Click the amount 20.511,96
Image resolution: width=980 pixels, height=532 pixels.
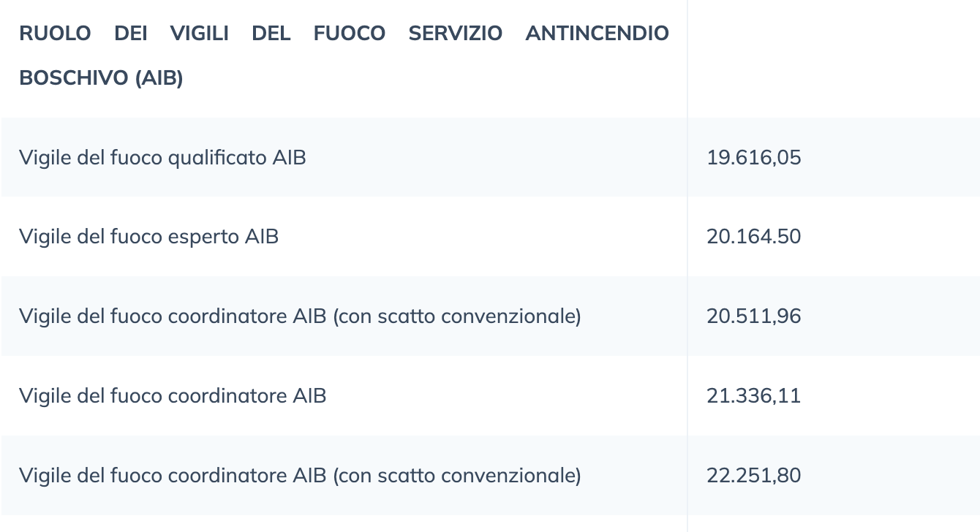(x=754, y=316)
